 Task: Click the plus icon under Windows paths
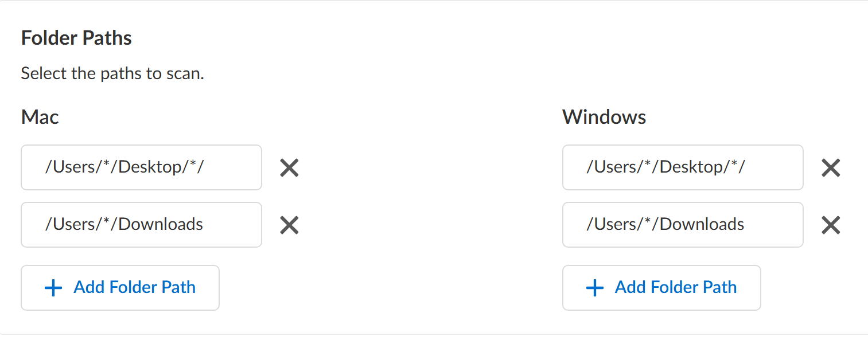tap(595, 288)
